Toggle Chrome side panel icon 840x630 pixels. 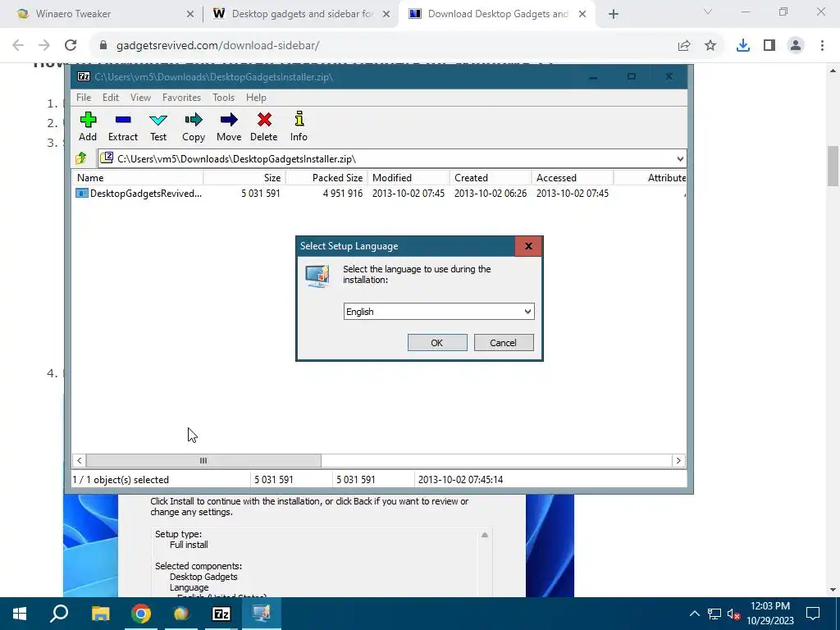tap(769, 46)
